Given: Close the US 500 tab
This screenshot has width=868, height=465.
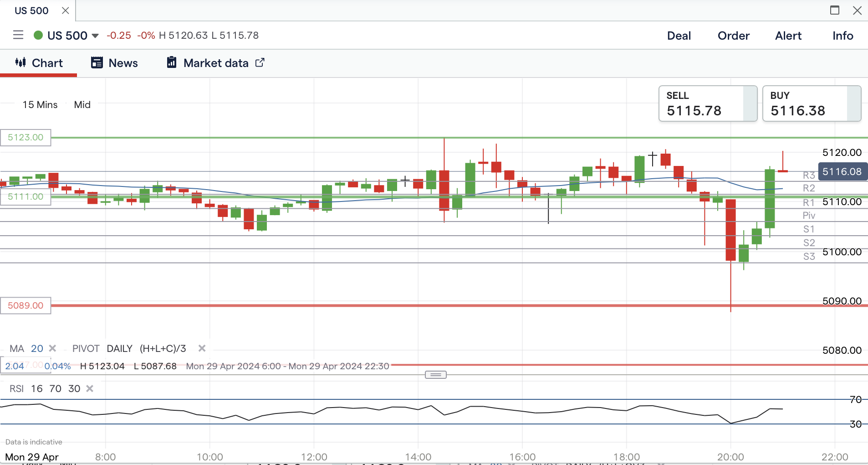Looking at the screenshot, I should (x=65, y=10).
